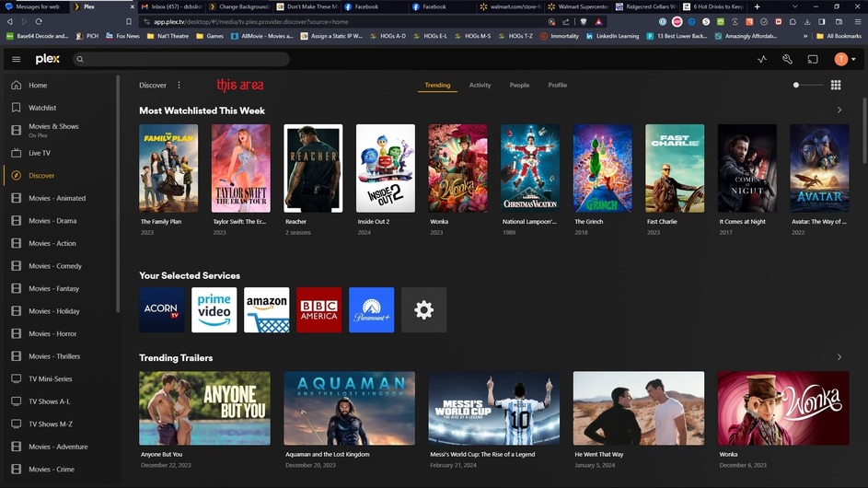This screenshot has width=868, height=488.
Task: Toggle the grid view icon
Action: pyautogui.click(x=836, y=86)
